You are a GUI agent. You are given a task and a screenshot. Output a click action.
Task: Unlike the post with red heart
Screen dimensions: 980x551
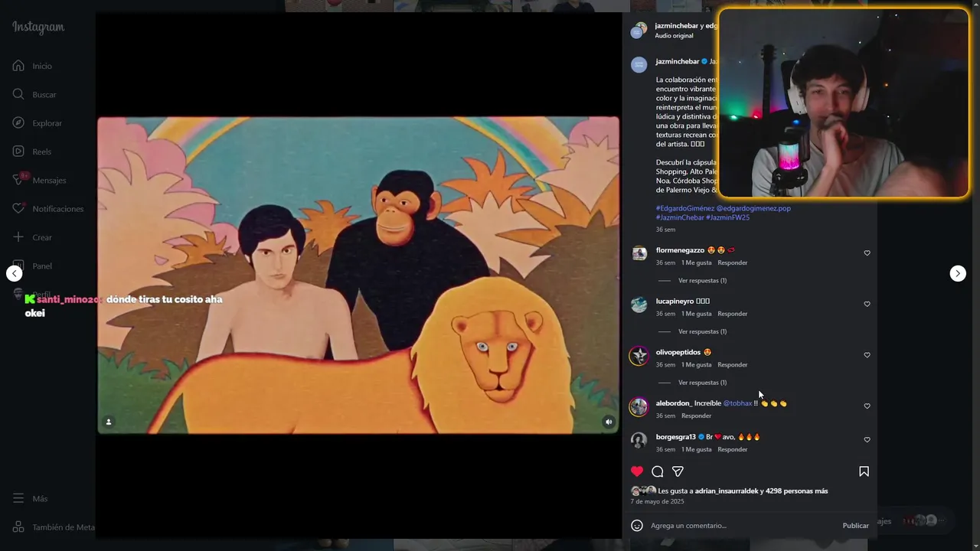pyautogui.click(x=637, y=471)
